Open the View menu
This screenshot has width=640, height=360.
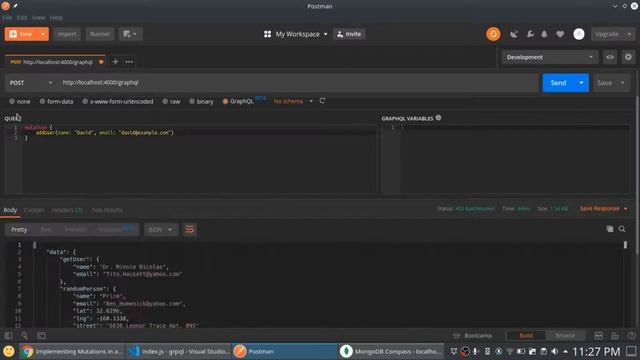(38, 18)
